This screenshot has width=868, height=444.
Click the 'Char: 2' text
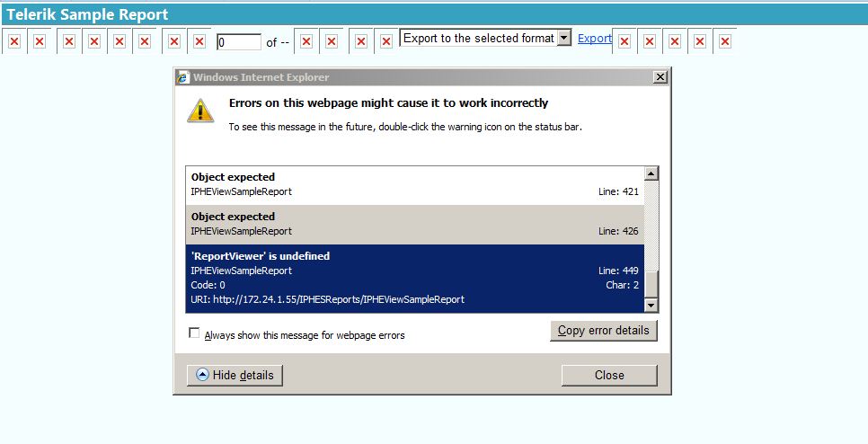tap(622, 285)
